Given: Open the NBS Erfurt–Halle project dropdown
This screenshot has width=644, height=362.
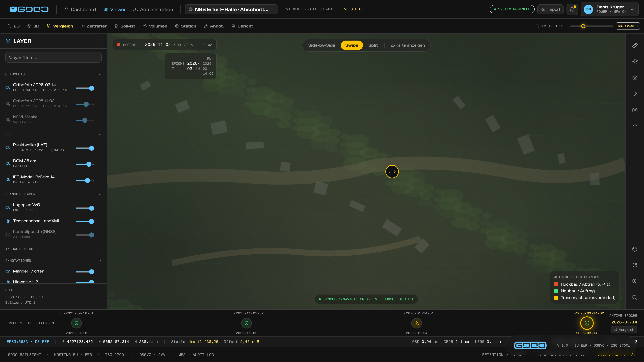Looking at the screenshot, I should [231, 10].
